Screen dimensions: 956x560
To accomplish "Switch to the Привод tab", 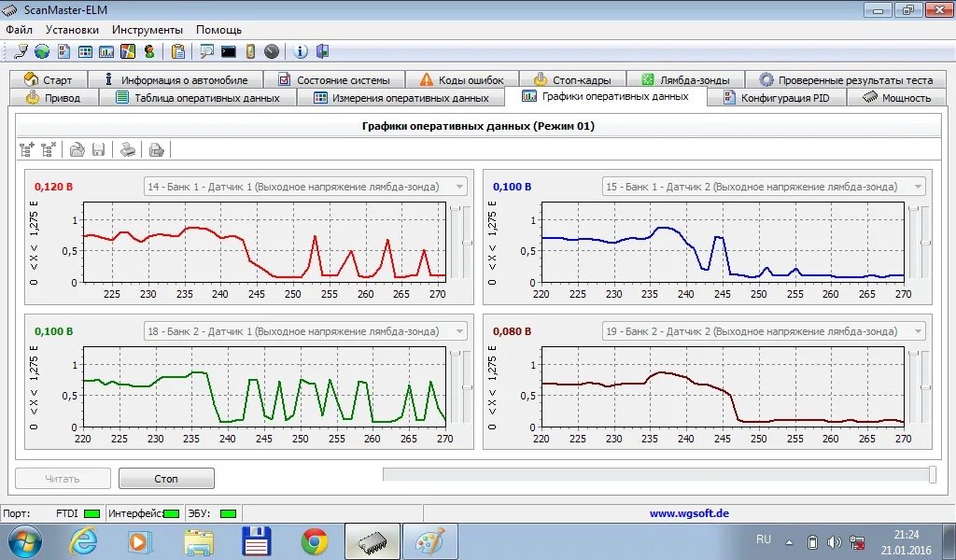I will pos(53,97).
